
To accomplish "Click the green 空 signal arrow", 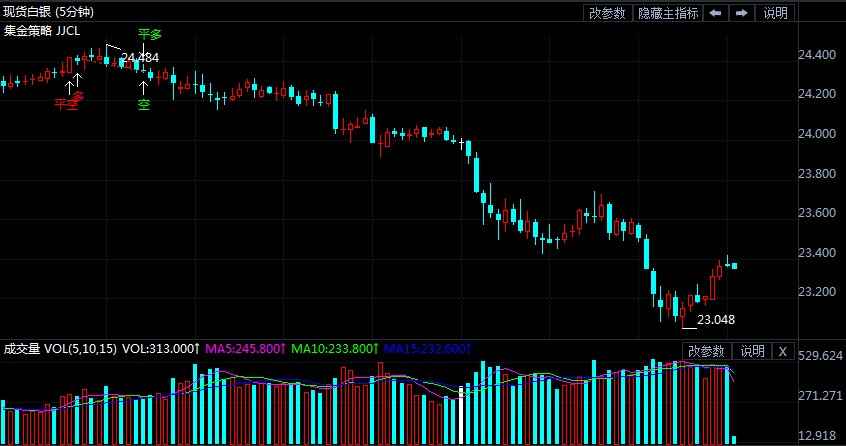I will pos(143,103).
